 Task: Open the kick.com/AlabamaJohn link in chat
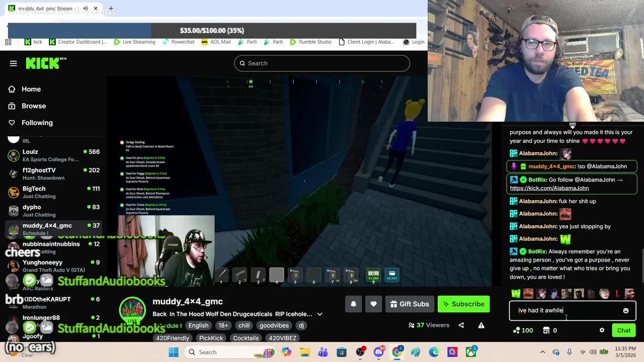[x=549, y=188]
